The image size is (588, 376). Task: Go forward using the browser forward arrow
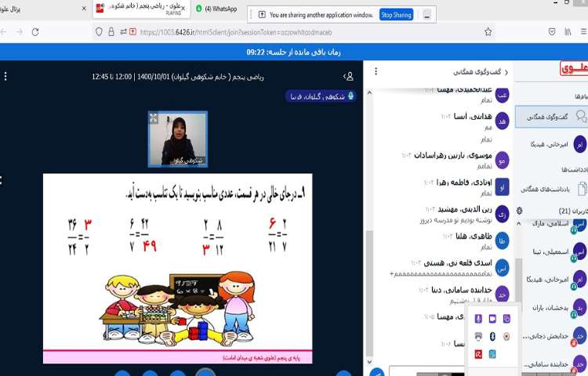[x=19, y=32]
